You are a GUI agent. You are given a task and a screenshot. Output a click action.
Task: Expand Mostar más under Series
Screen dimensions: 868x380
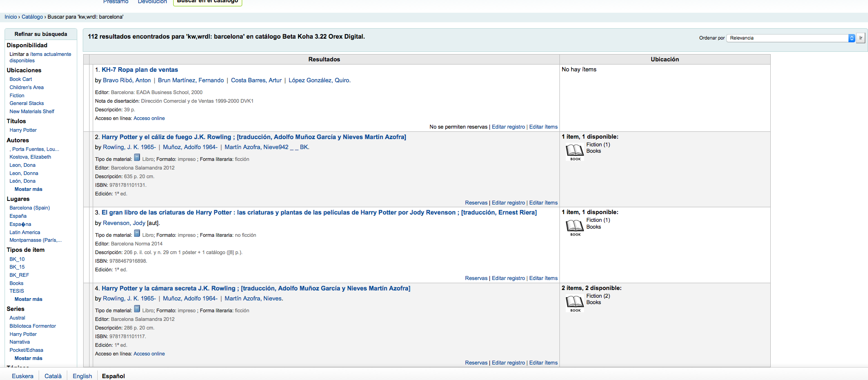coord(28,358)
